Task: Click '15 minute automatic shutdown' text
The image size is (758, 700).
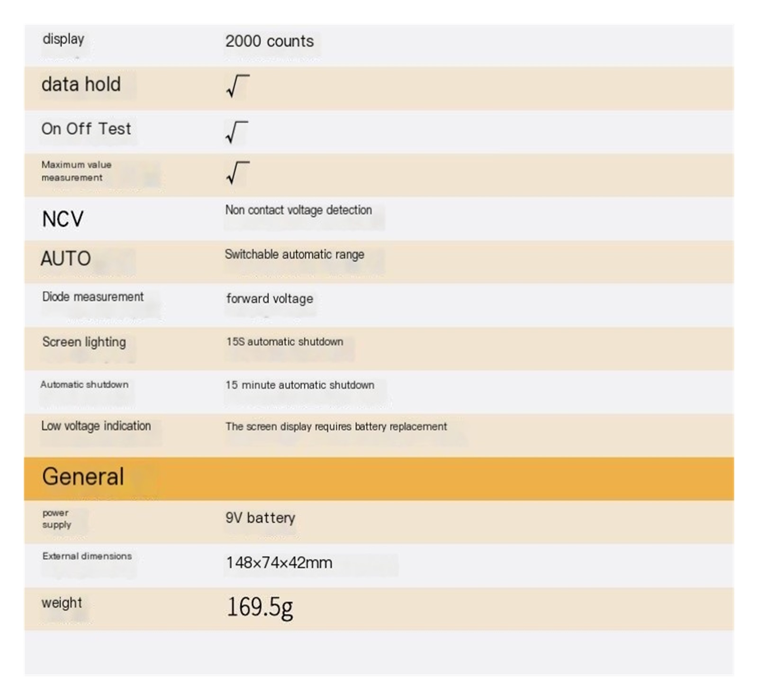Action: click(300, 385)
